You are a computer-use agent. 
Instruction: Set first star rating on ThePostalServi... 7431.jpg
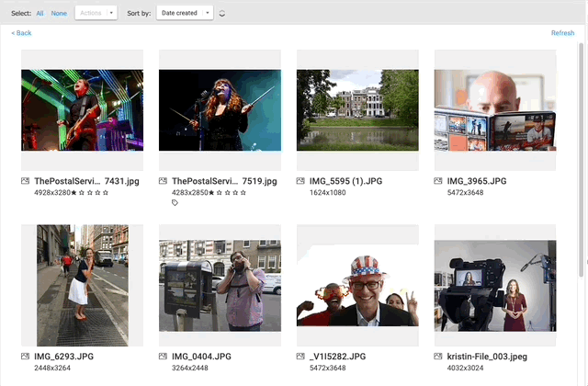point(73,193)
